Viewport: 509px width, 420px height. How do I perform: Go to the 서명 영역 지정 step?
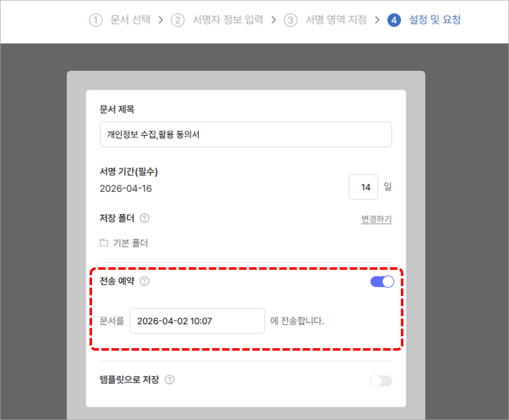335,20
